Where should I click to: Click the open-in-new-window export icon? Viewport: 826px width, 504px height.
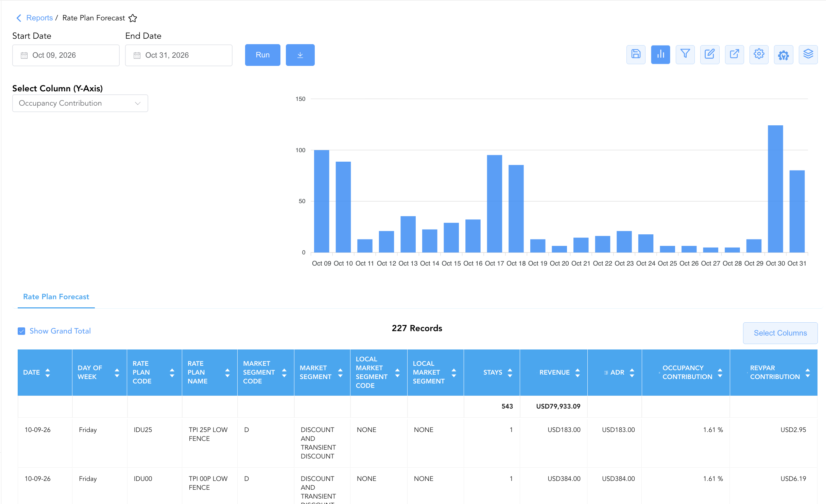[734, 54]
